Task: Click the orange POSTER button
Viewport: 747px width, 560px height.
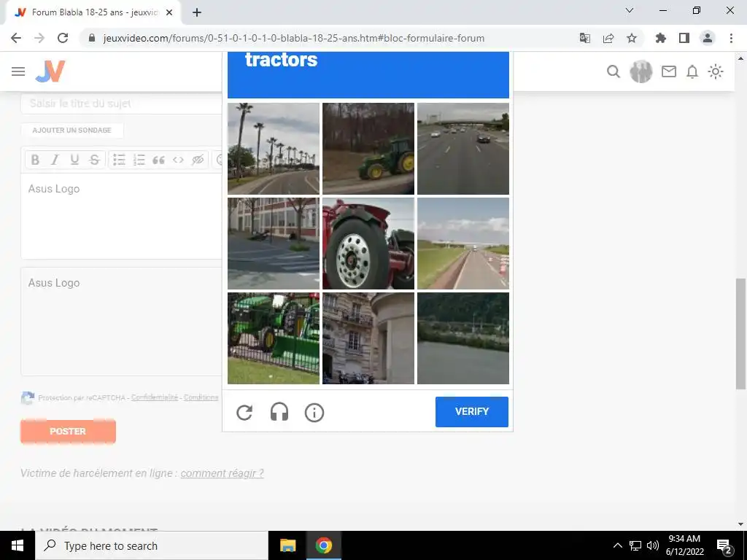Action: pos(68,432)
